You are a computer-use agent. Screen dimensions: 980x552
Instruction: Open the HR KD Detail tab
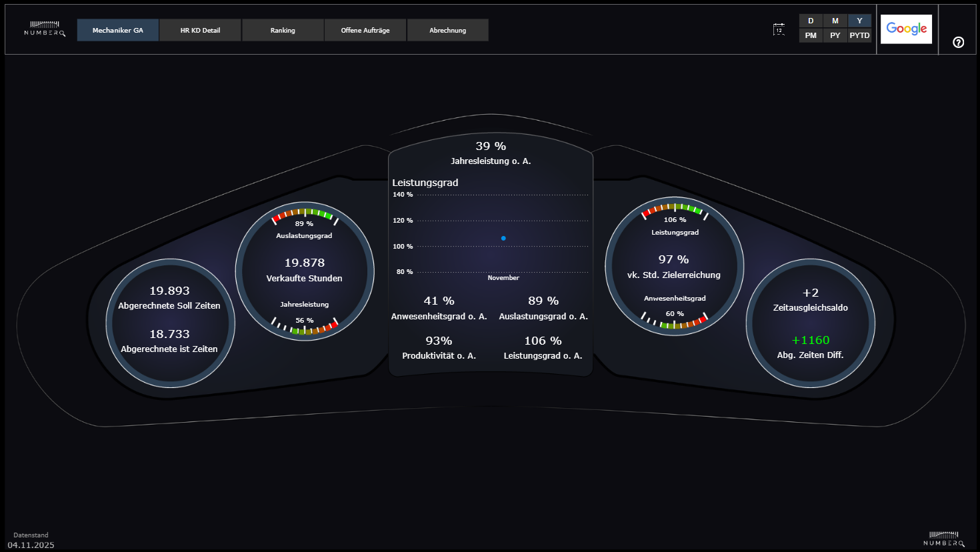(x=200, y=30)
